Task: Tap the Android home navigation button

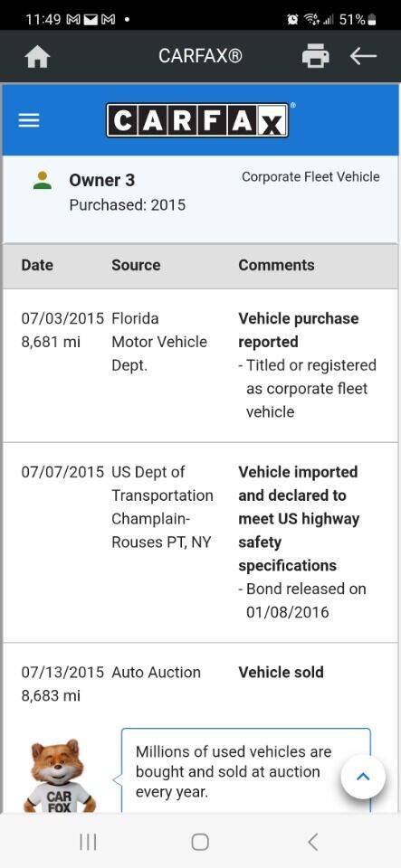Action: (x=200, y=842)
